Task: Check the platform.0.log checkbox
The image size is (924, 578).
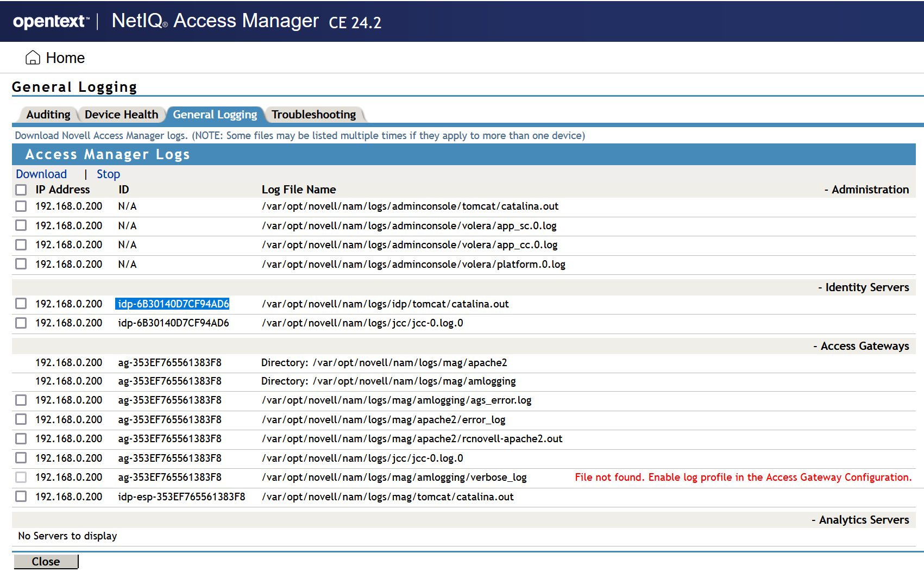Action: (x=21, y=264)
